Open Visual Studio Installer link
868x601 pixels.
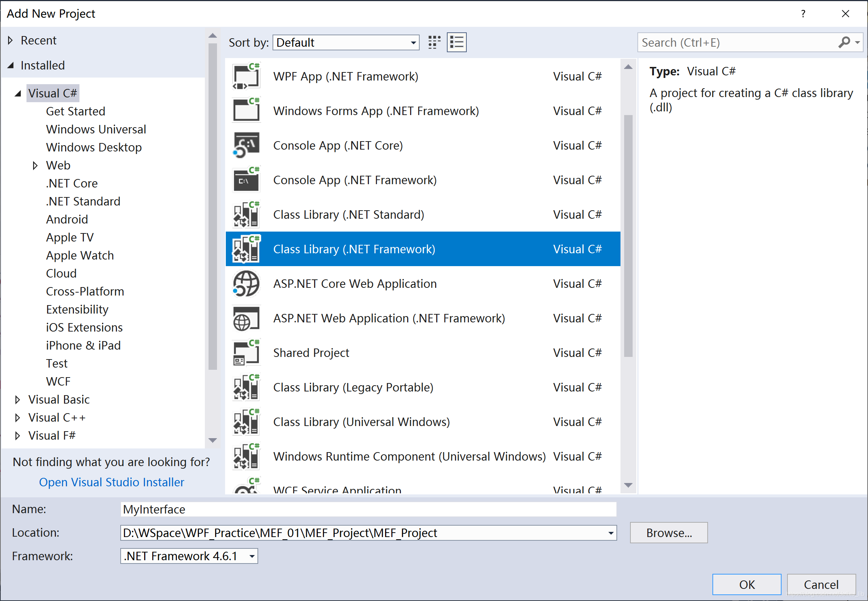111,482
